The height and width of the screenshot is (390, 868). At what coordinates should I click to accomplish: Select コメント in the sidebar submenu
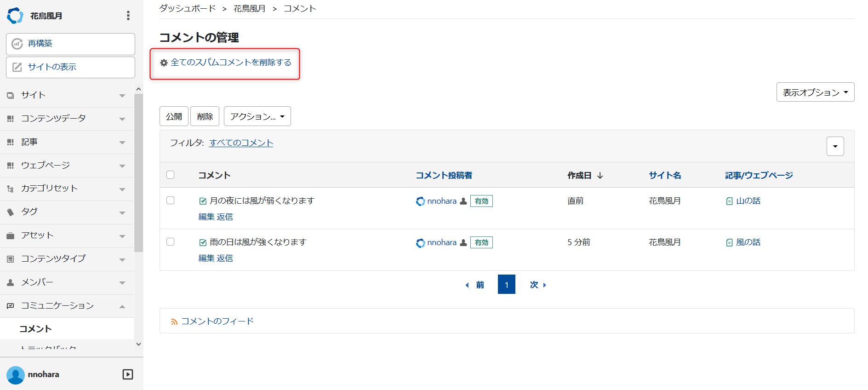tap(35, 329)
